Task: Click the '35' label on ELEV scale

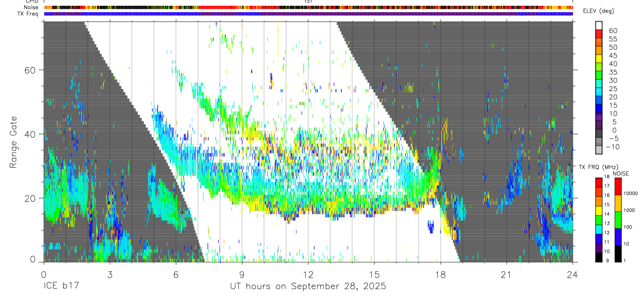Action: [613, 72]
